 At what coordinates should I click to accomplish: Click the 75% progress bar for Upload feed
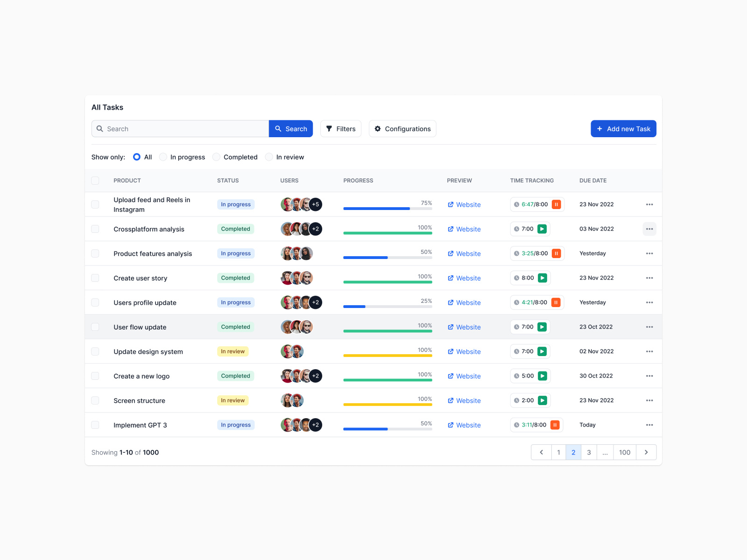[388, 209]
